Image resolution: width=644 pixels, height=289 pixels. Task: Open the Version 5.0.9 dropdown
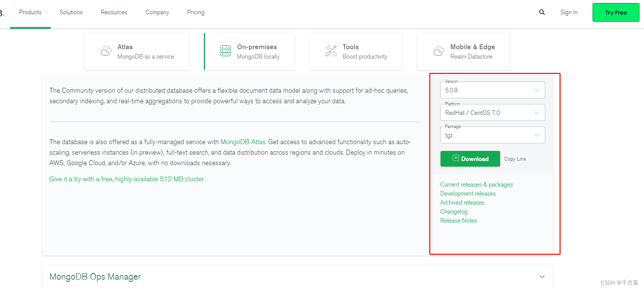pyautogui.click(x=493, y=90)
